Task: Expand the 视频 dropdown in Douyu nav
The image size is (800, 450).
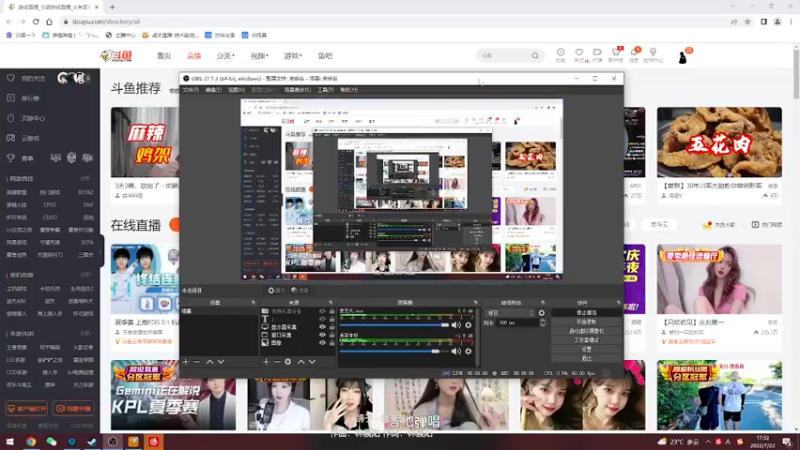Action: 259,56
